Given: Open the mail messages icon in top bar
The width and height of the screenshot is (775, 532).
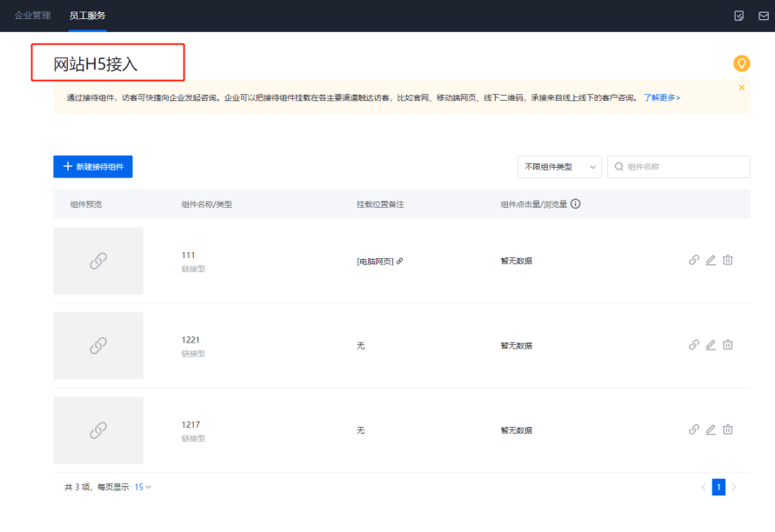Looking at the screenshot, I should [764, 16].
